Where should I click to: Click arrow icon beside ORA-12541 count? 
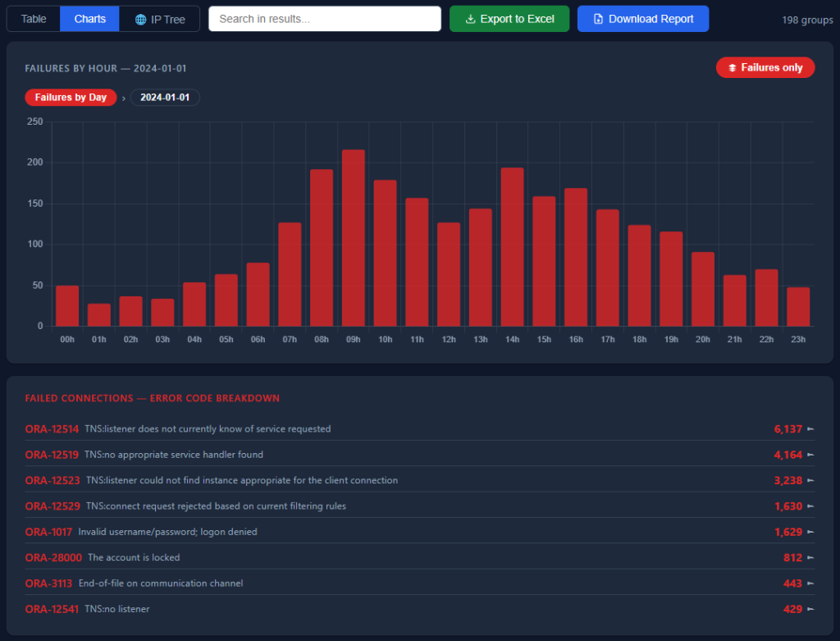click(x=810, y=609)
